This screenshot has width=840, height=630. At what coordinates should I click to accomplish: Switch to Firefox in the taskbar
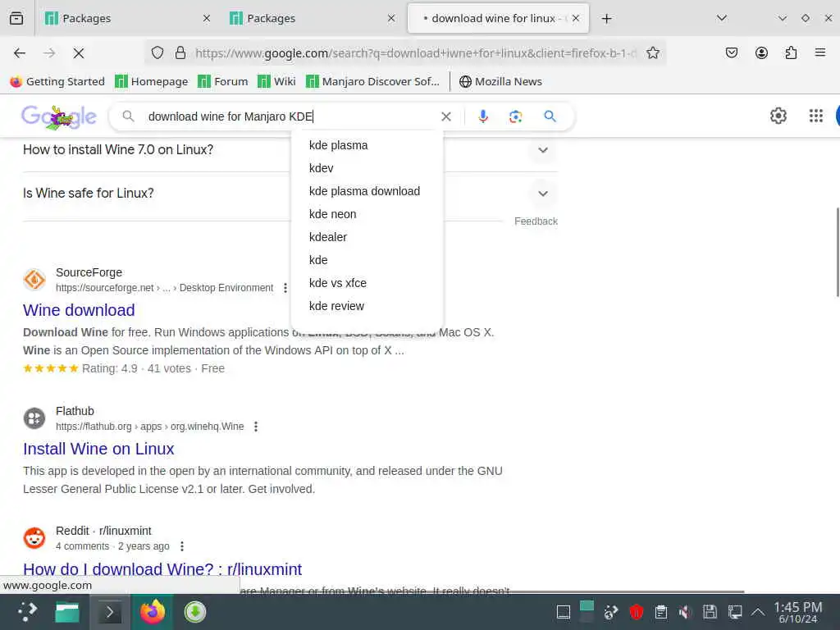coord(152,612)
